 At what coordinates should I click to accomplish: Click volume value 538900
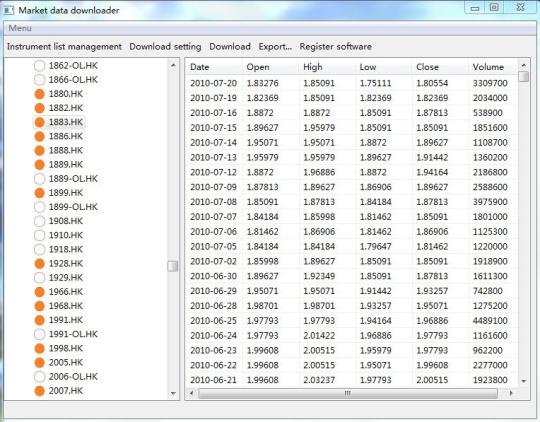tap(488, 113)
